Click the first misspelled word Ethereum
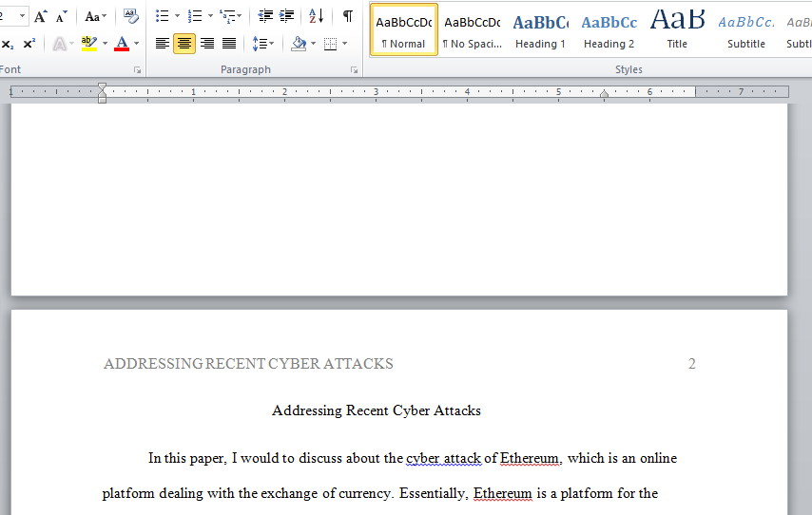 coord(530,459)
